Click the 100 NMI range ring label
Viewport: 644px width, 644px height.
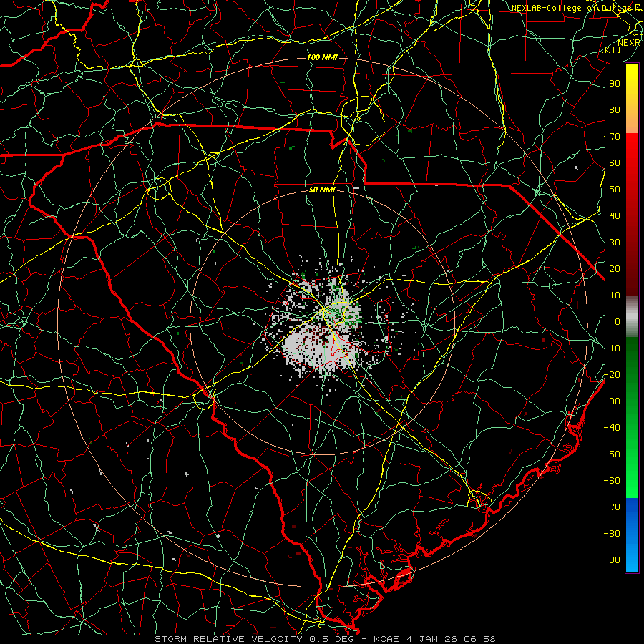[x=322, y=57]
